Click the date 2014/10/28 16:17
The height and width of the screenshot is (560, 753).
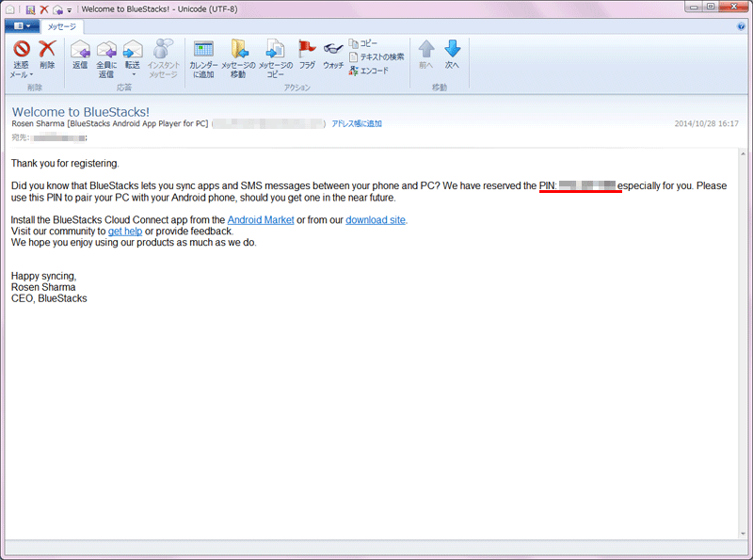(x=707, y=123)
